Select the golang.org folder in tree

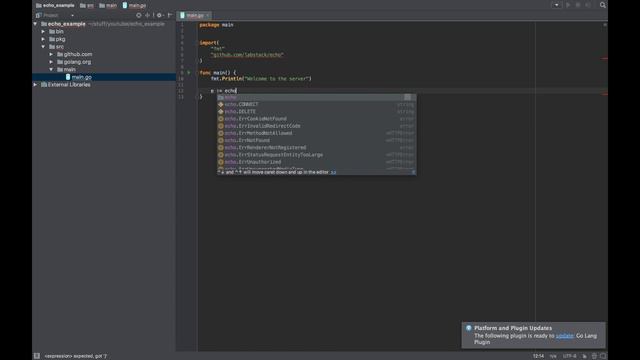click(74, 62)
